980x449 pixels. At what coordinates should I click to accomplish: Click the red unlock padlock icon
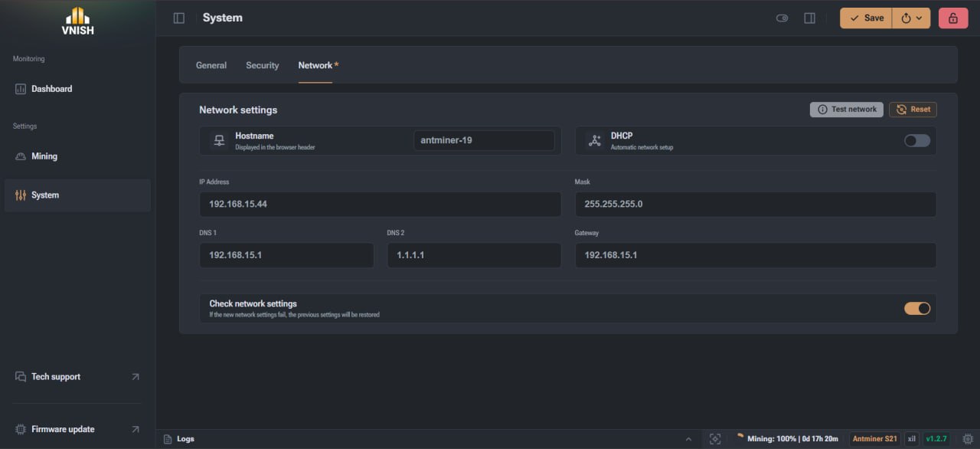(953, 18)
